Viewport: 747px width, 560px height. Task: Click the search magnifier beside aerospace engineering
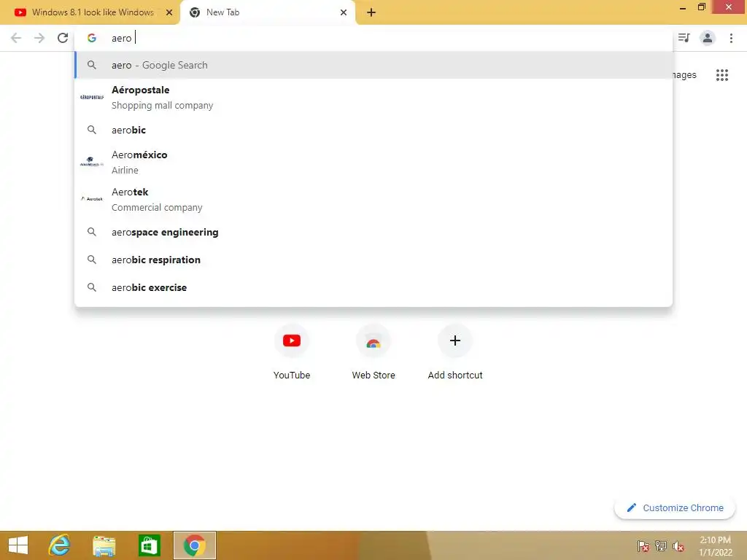click(91, 232)
